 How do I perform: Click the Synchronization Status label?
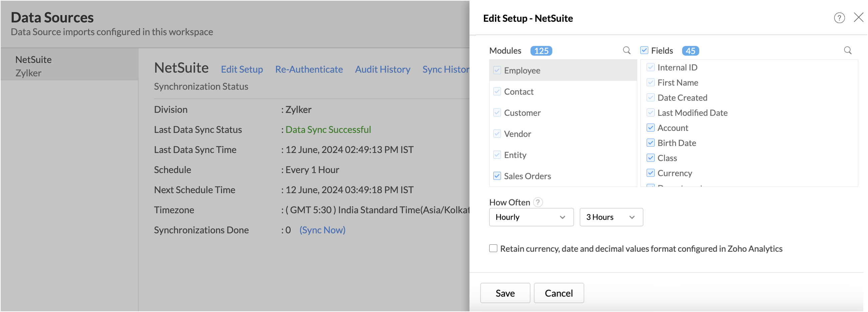201,87
